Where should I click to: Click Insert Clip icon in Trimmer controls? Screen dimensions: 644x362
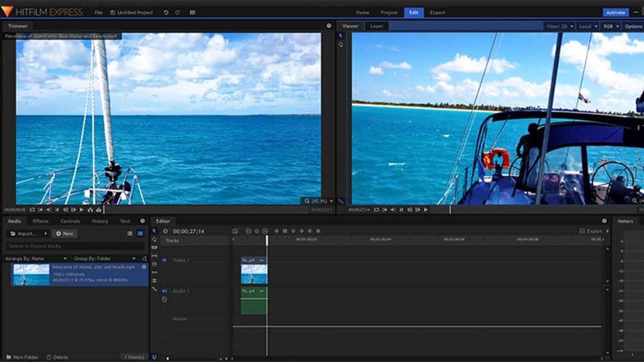pos(91,210)
